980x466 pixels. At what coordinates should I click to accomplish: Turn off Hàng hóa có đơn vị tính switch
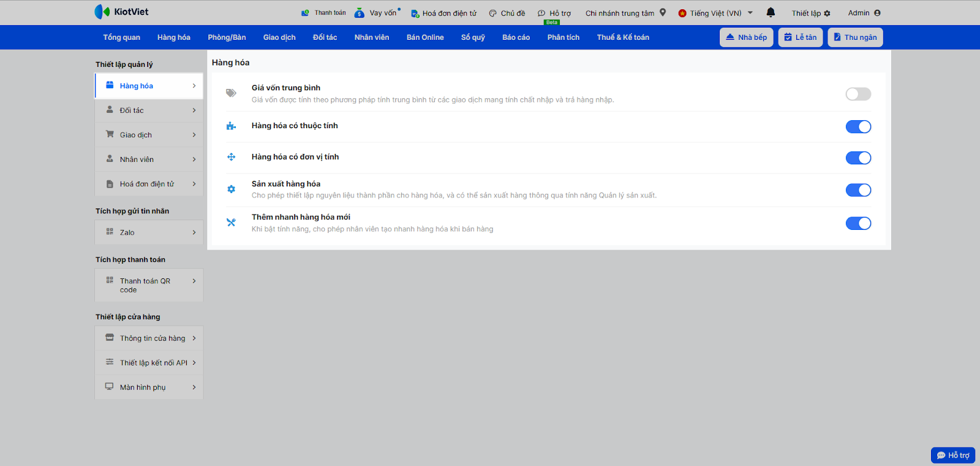pyautogui.click(x=858, y=158)
